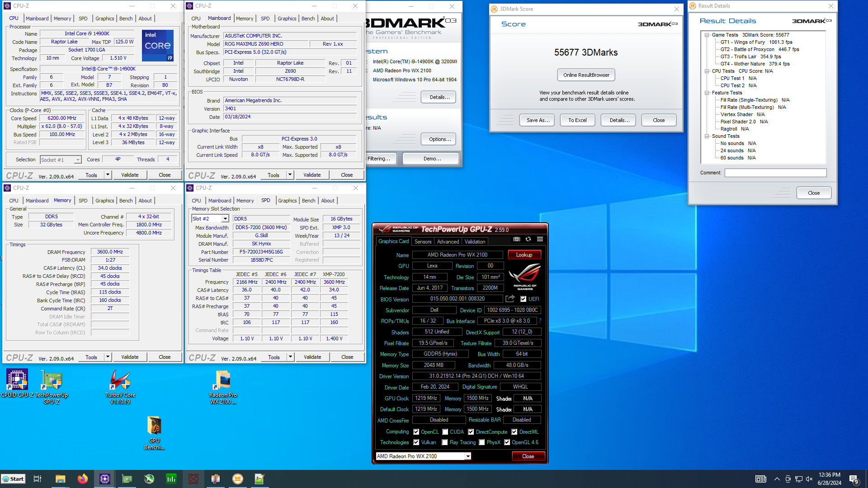Click the GPU-Z refresh icon
Screen dimensions: 868x488
[x=528, y=239]
